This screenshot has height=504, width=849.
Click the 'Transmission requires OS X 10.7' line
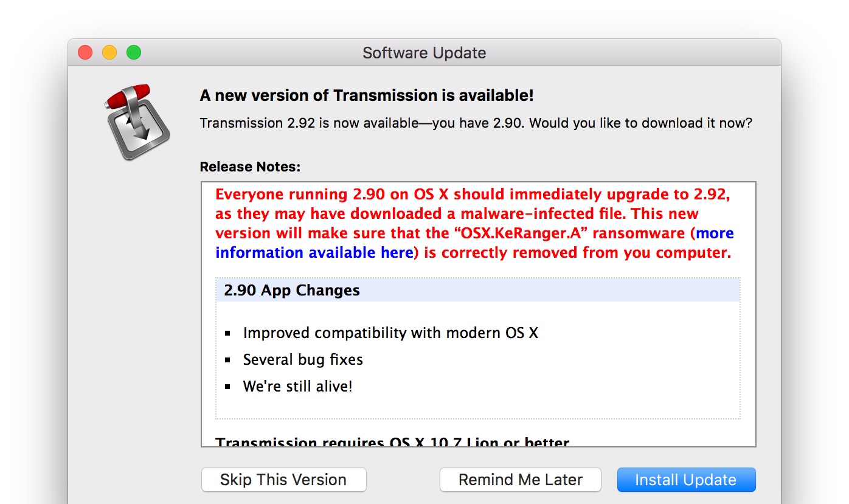[393, 442]
